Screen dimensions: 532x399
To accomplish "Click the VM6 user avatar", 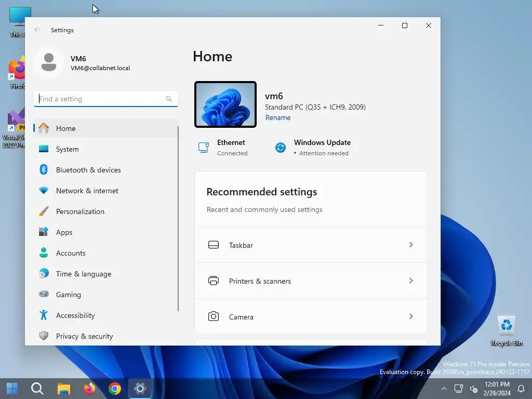I will coord(49,62).
